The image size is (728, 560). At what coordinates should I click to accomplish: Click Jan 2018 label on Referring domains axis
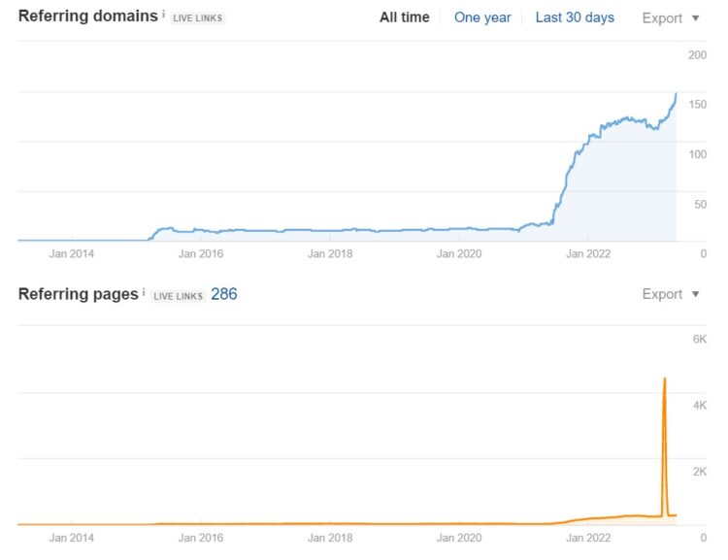(330, 254)
